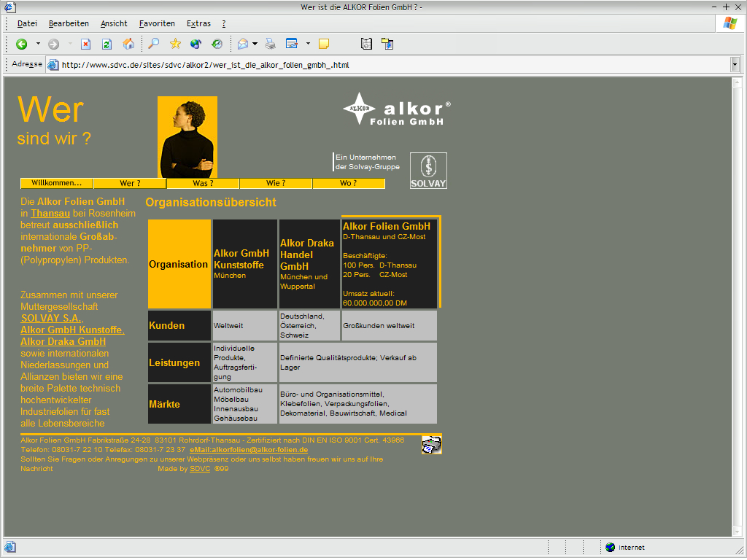Follow the SOLVAY S.A. link
The width and height of the screenshot is (747, 560).
coord(52,318)
